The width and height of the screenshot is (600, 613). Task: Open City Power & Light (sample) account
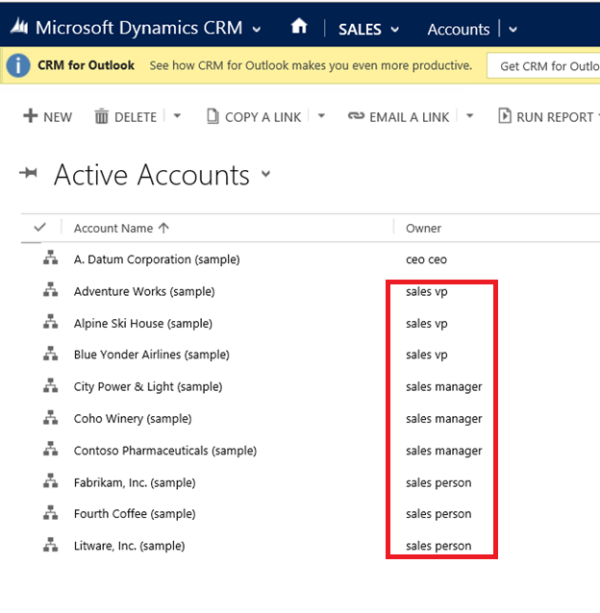pyautogui.click(x=148, y=387)
